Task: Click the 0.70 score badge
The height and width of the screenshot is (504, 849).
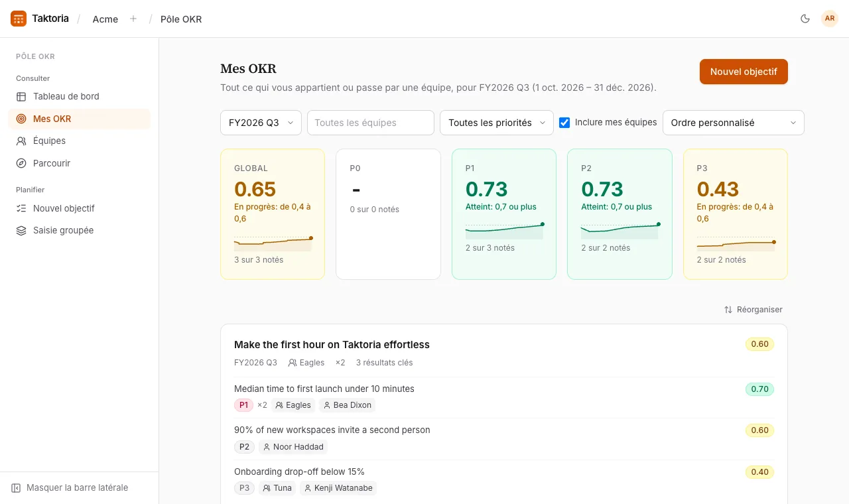Action: click(759, 389)
